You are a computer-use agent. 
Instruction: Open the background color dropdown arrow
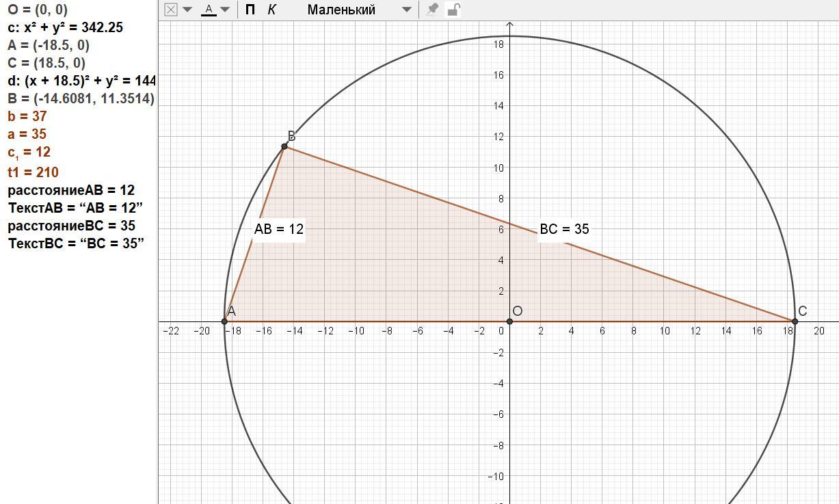point(187,10)
